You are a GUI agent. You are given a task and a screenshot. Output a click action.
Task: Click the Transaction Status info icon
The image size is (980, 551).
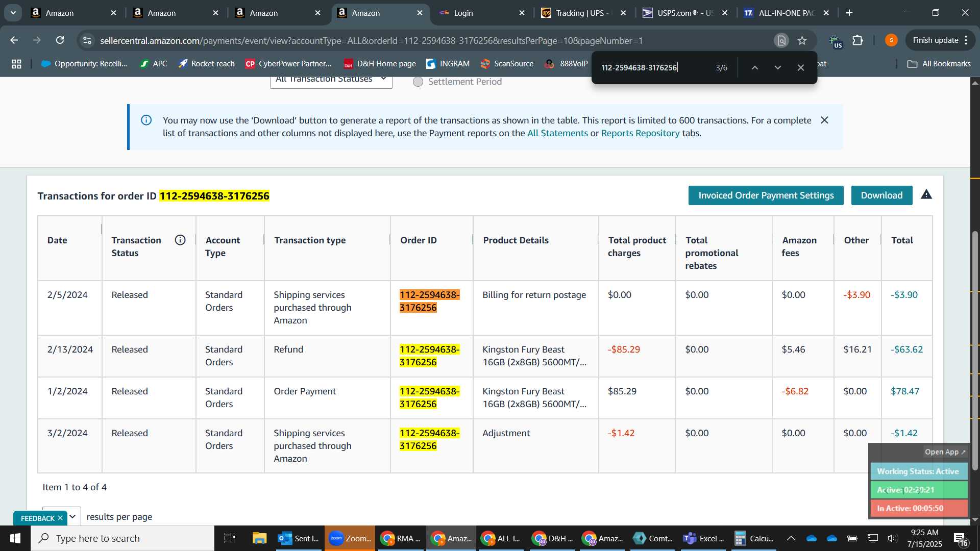[x=180, y=240]
